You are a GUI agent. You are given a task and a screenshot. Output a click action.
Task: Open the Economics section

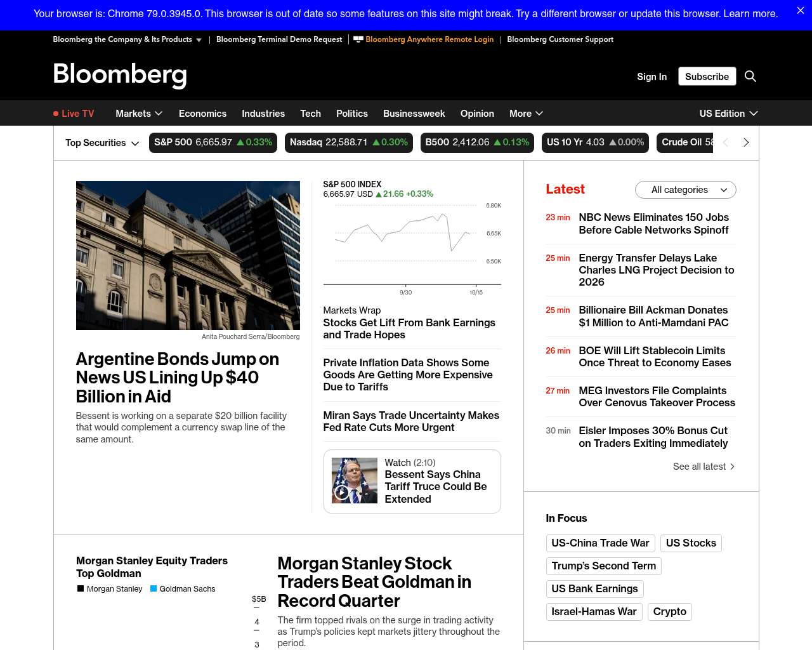tap(202, 114)
